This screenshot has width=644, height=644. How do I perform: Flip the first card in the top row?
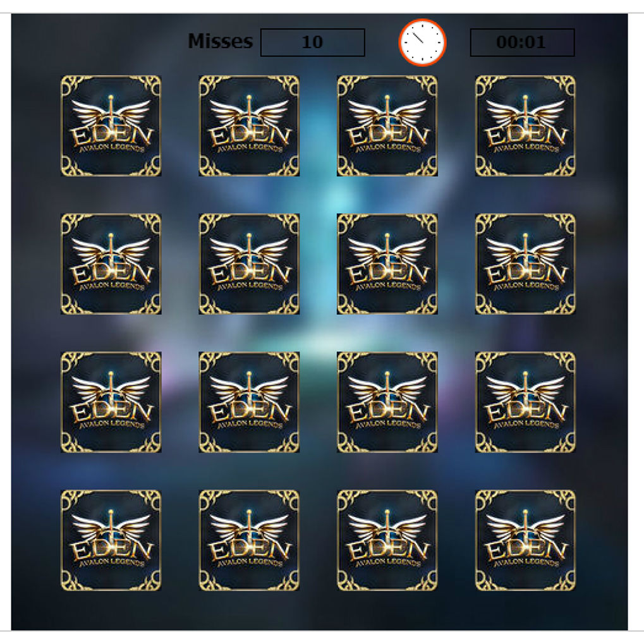pyautogui.click(x=111, y=126)
